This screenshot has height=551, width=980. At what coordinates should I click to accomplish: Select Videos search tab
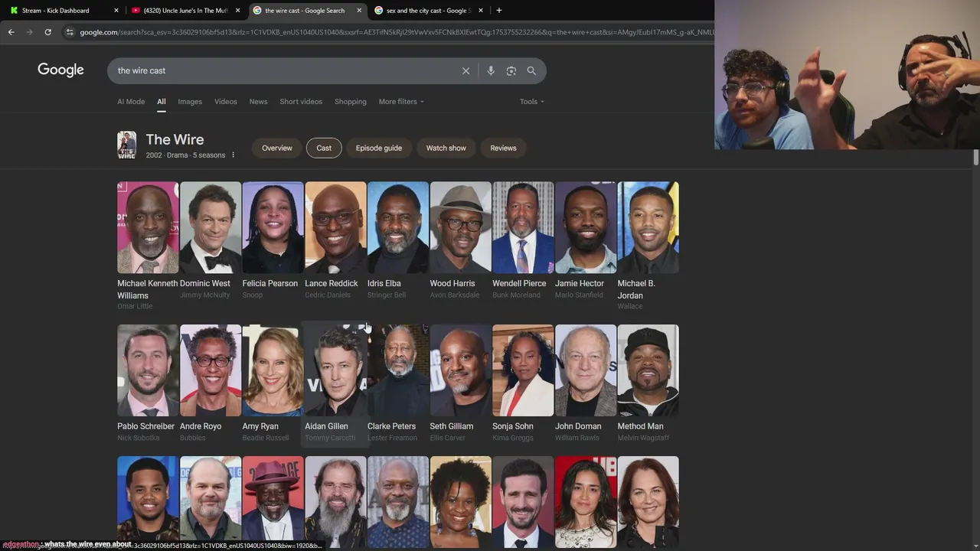click(225, 101)
